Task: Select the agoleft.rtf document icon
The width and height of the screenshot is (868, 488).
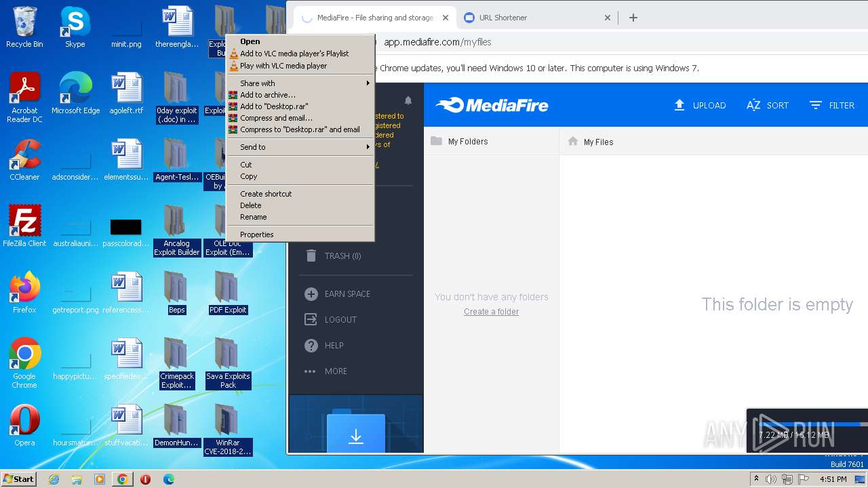Action: [x=126, y=94]
